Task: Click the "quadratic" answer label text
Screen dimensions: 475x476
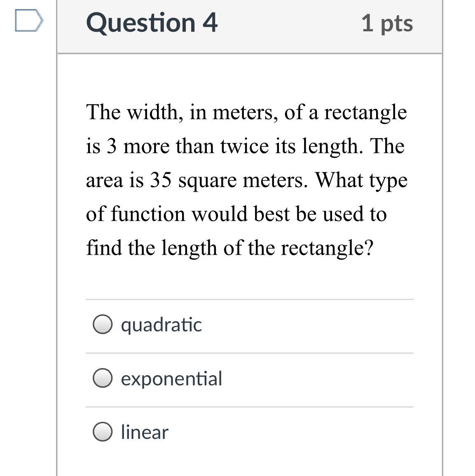Action: click(161, 325)
